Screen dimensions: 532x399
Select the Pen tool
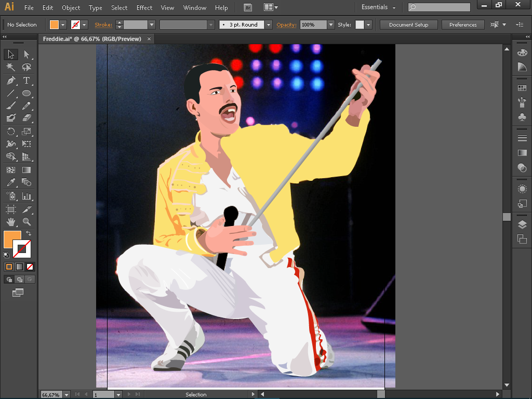point(10,81)
